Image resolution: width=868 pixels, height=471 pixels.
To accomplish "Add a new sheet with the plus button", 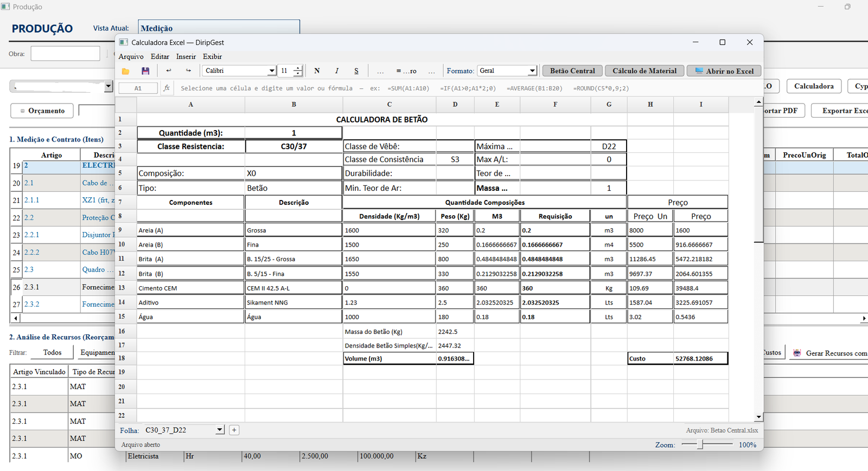I will tap(234, 430).
